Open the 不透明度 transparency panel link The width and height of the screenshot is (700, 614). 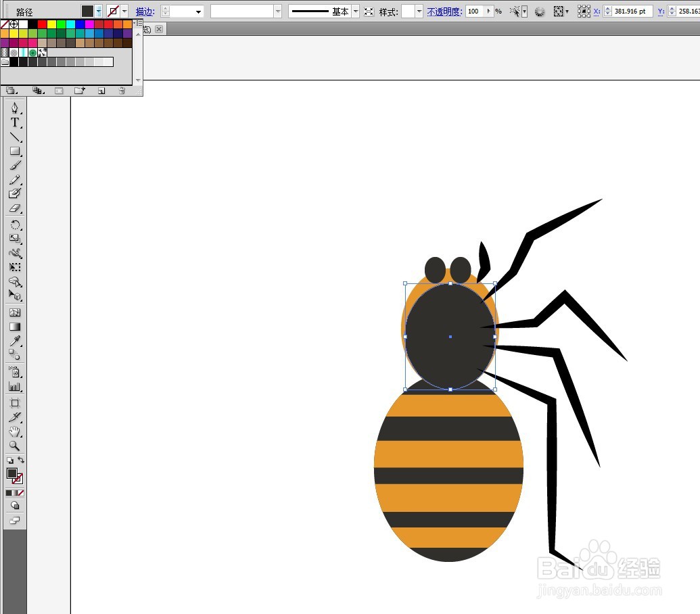(444, 12)
